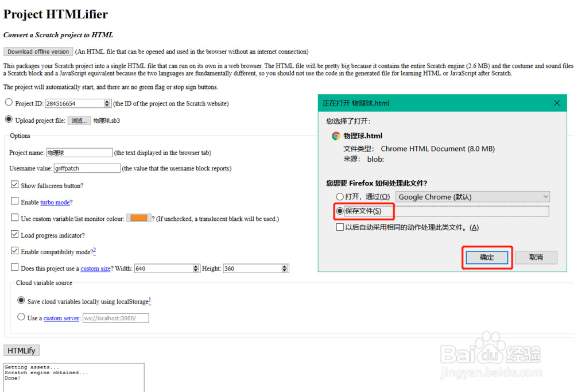Toggle custom variable/list monitor colour checkbox
The height and width of the screenshot is (392, 574).
(15, 218)
